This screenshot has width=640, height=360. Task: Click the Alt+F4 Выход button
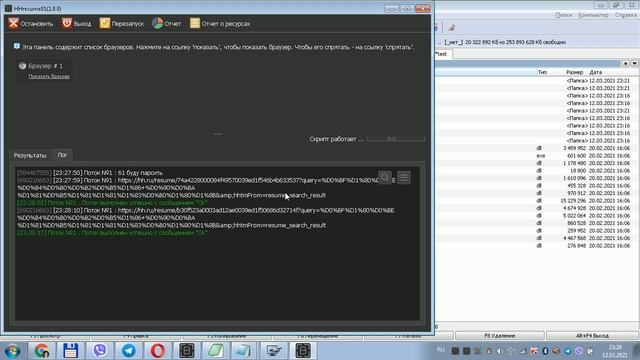[x=592, y=336]
